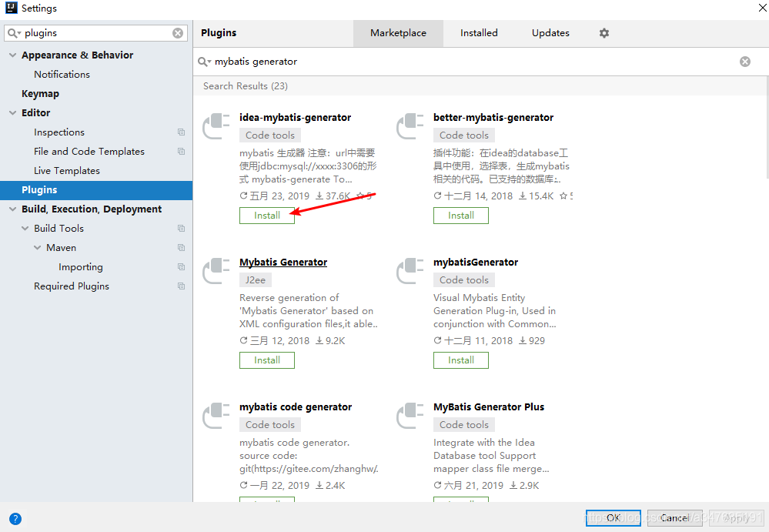Image resolution: width=769 pixels, height=532 pixels.
Task: Click the help question mark icon
Action: [15, 519]
